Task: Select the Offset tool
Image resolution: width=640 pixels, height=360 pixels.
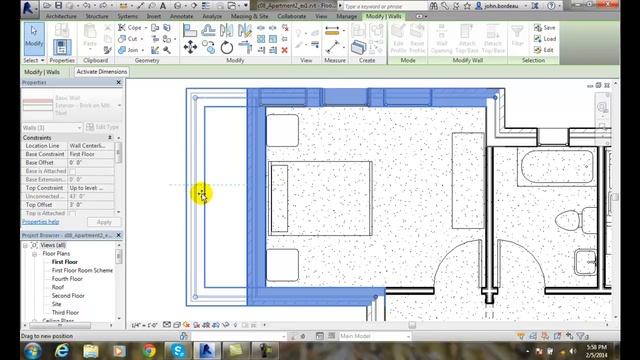Action: [208, 31]
